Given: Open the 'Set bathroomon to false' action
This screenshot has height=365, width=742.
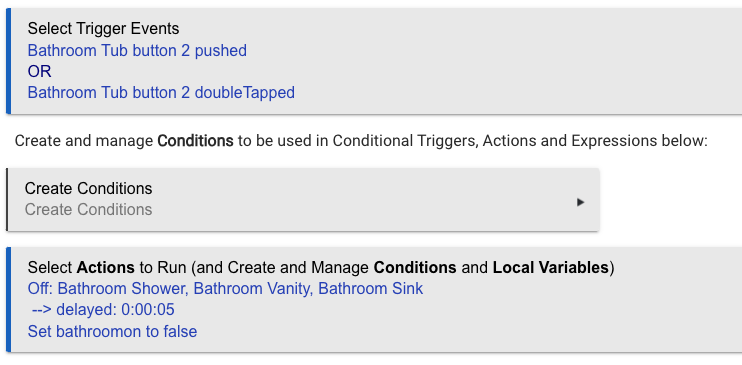Looking at the screenshot, I should pos(112,331).
